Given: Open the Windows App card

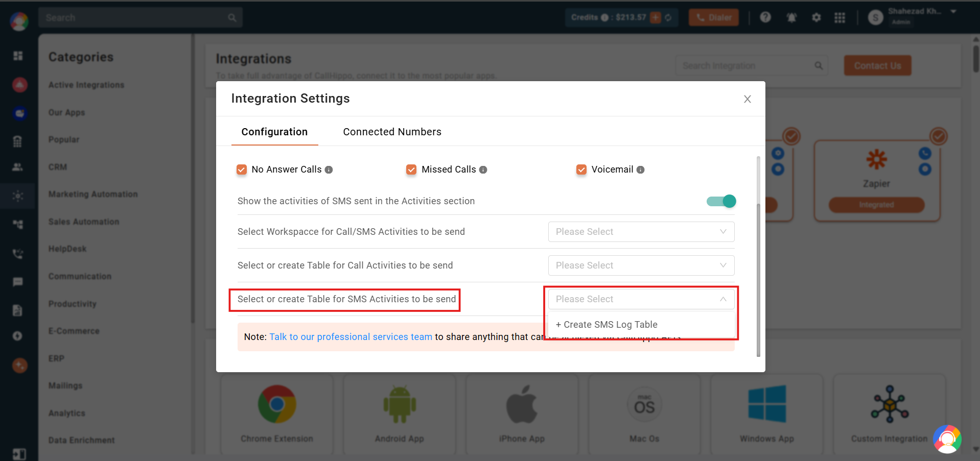Looking at the screenshot, I should [767, 415].
